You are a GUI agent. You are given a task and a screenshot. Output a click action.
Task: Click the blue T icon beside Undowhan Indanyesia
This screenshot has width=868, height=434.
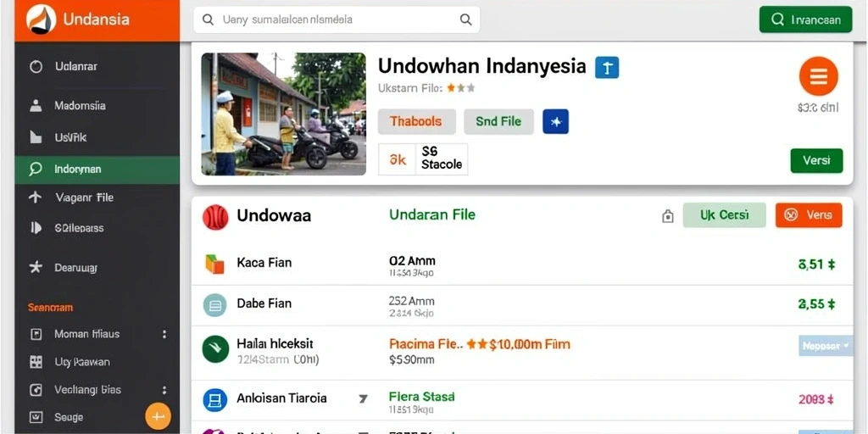tap(607, 68)
